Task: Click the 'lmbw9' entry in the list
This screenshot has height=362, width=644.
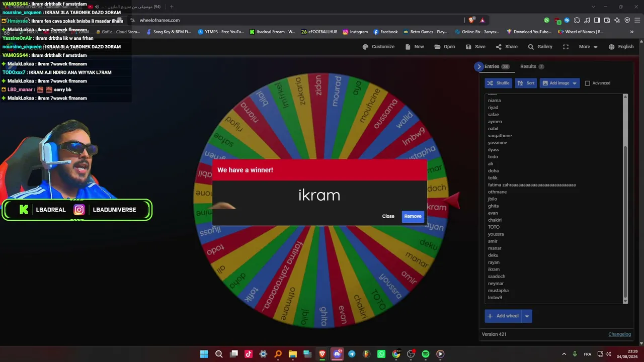Action: pos(495,297)
